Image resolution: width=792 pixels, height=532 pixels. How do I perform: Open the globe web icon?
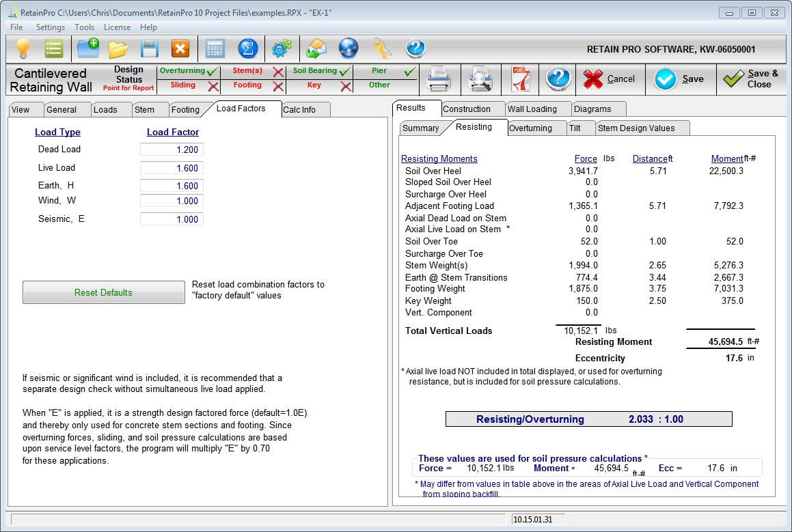(x=349, y=49)
